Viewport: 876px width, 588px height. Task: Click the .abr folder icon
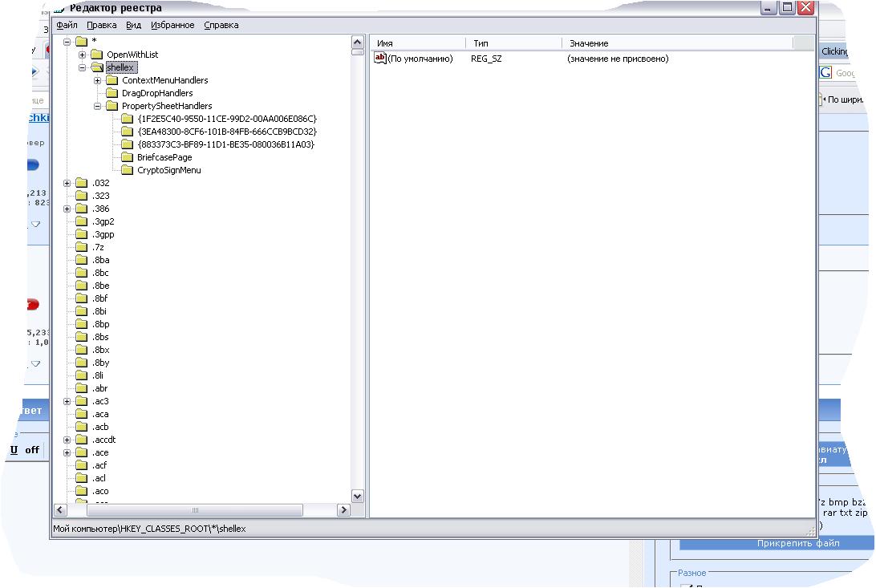(x=82, y=388)
